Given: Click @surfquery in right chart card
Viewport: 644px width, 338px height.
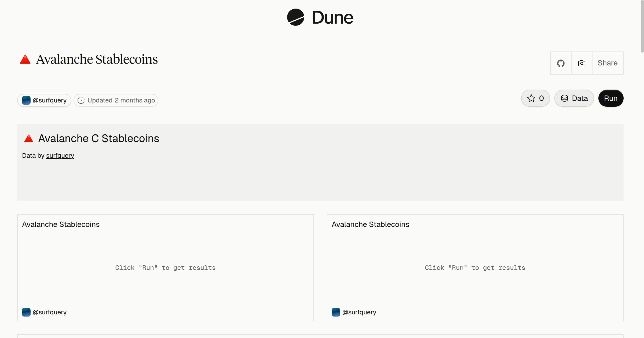Looking at the screenshot, I should 359,312.
